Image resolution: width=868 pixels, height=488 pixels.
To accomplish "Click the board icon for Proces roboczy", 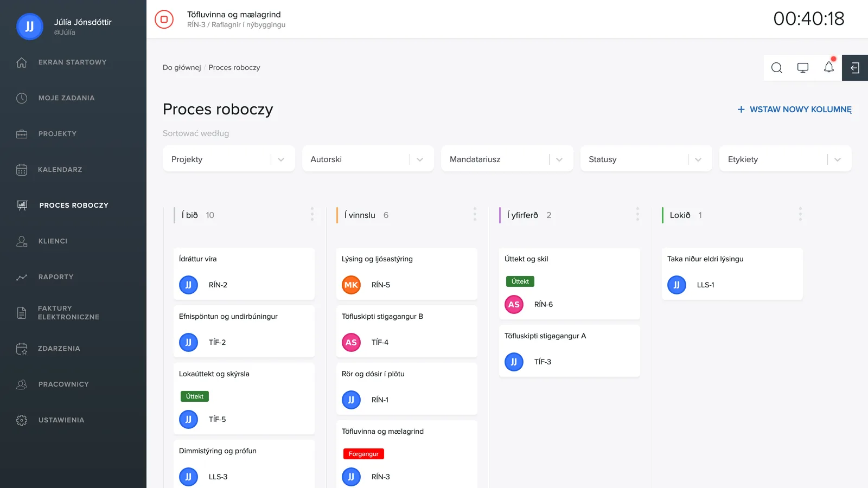I will (22, 206).
